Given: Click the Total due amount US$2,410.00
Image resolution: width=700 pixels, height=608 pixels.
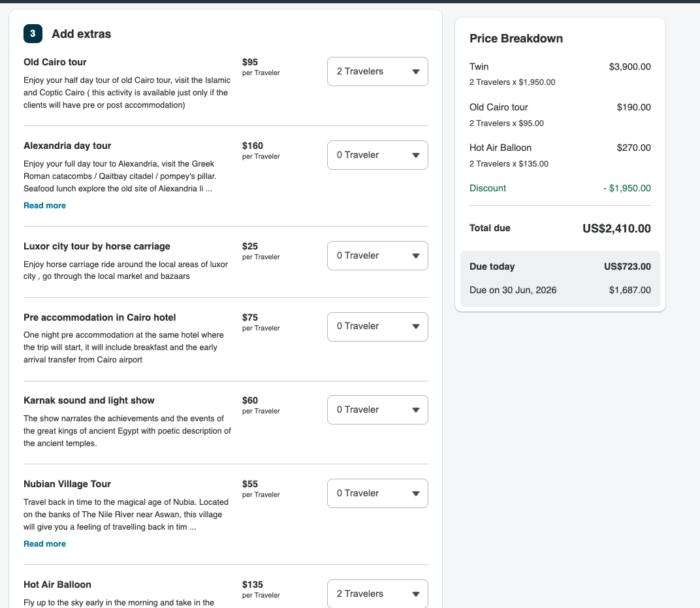Looking at the screenshot, I should [x=616, y=229].
